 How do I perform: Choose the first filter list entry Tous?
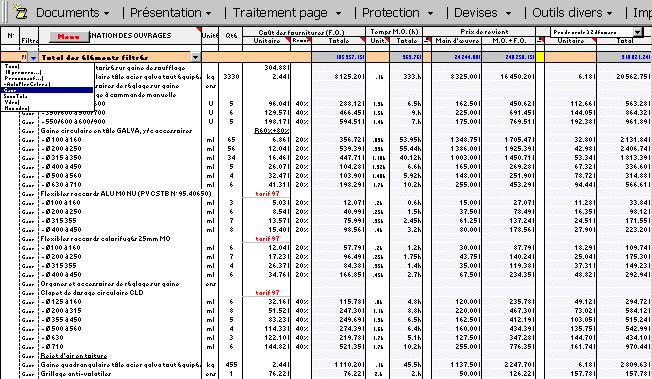point(47,66)
